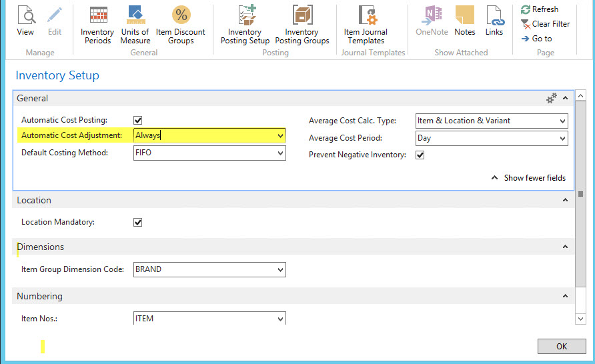The height and width of the screenshot is (364, 595).
Task: Open Default Costing Method dropdown
Action: (280, 153)
